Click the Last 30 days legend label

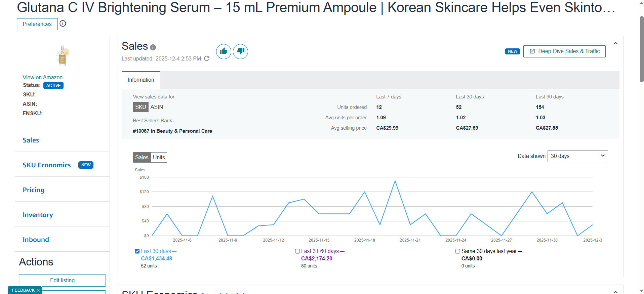156,251
